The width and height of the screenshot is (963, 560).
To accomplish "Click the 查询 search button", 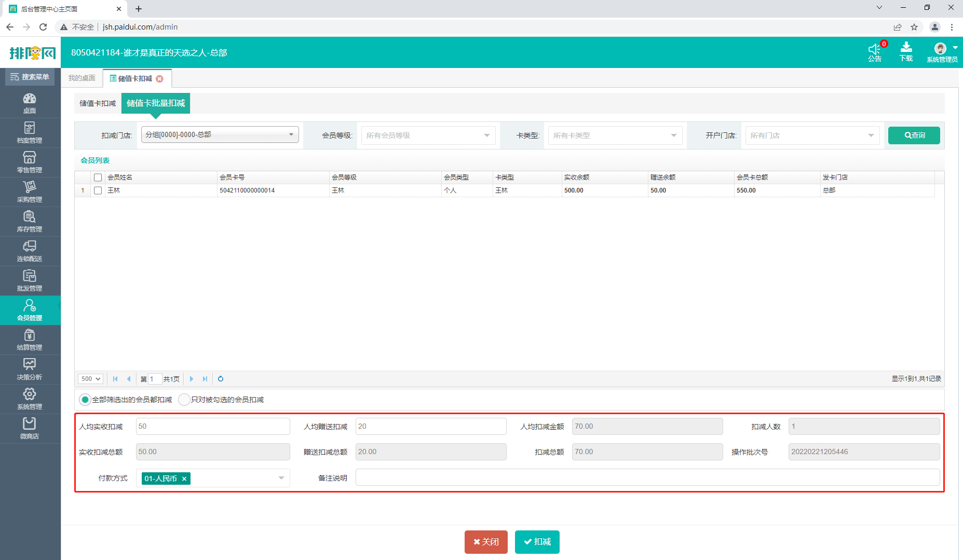I will pyautogui.click(x=914, y=135).
